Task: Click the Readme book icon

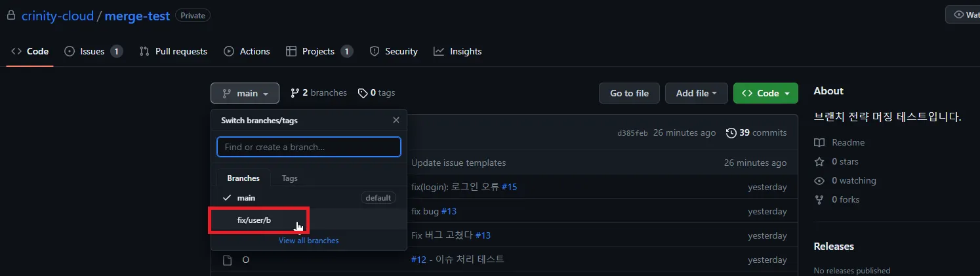Action: pos(819,143)
